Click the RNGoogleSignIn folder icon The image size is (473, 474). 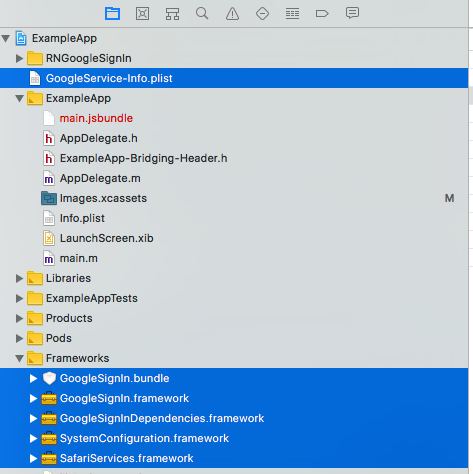click(x=35, y=58)
